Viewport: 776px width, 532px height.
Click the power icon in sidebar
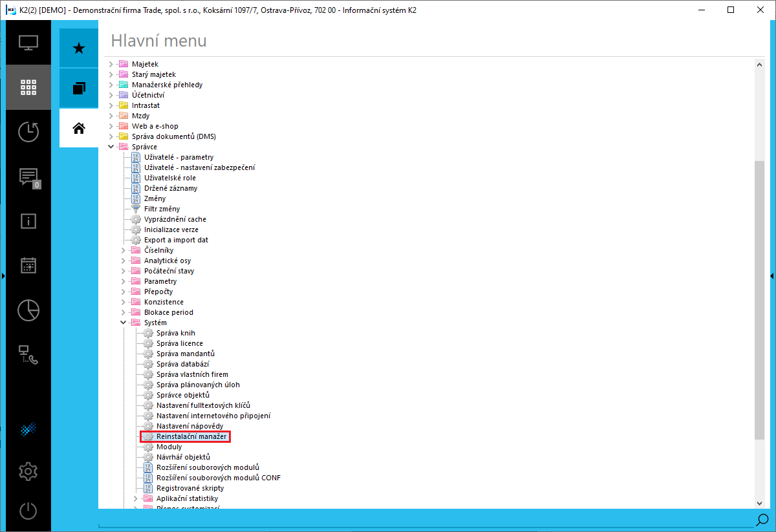[x=28, y=511]
